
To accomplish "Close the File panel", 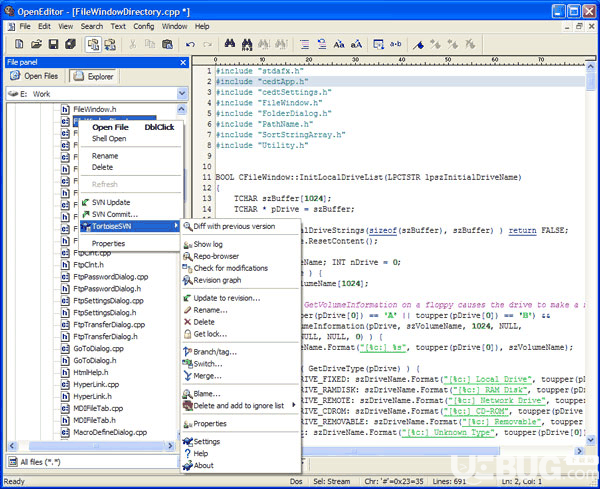I will click(183, 62).
